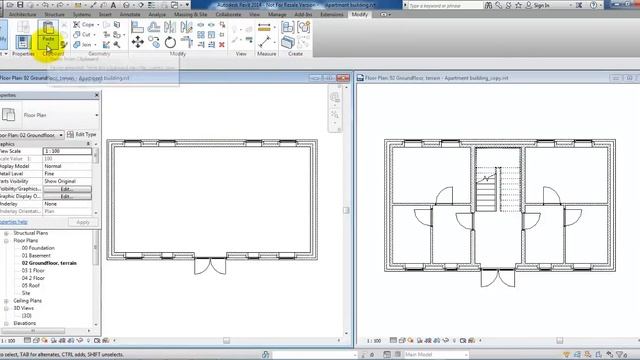Click the Cut geometry tool
Viewport: 640px width, 360px height.
82,35
